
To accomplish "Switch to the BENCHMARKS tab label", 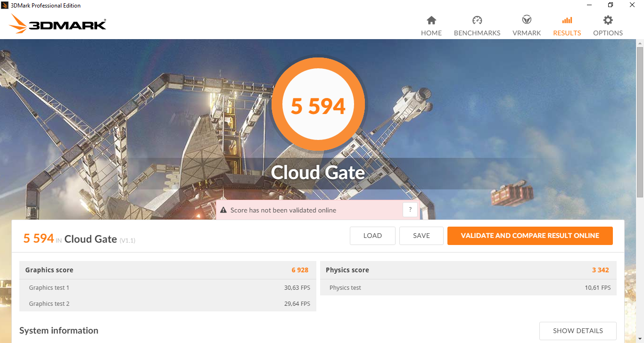I will pos(477,33).
